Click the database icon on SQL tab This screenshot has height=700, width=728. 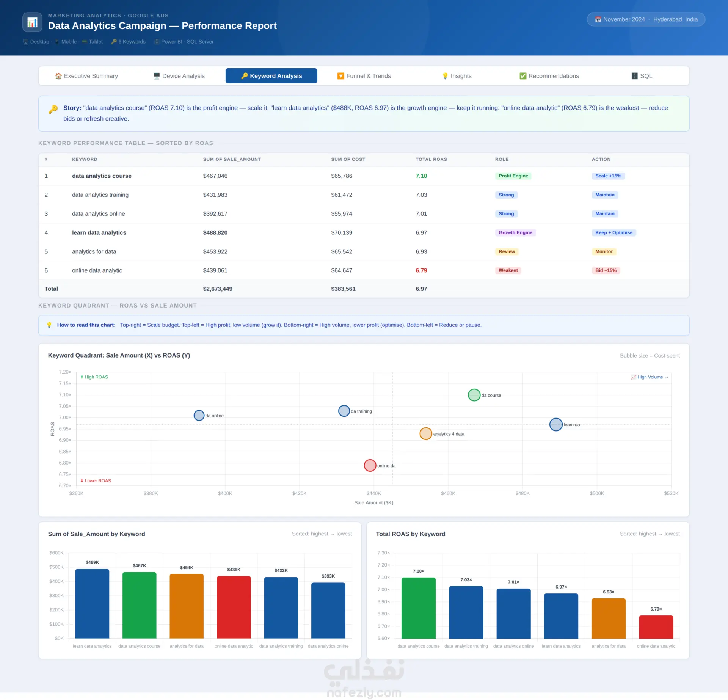(634, 76)
